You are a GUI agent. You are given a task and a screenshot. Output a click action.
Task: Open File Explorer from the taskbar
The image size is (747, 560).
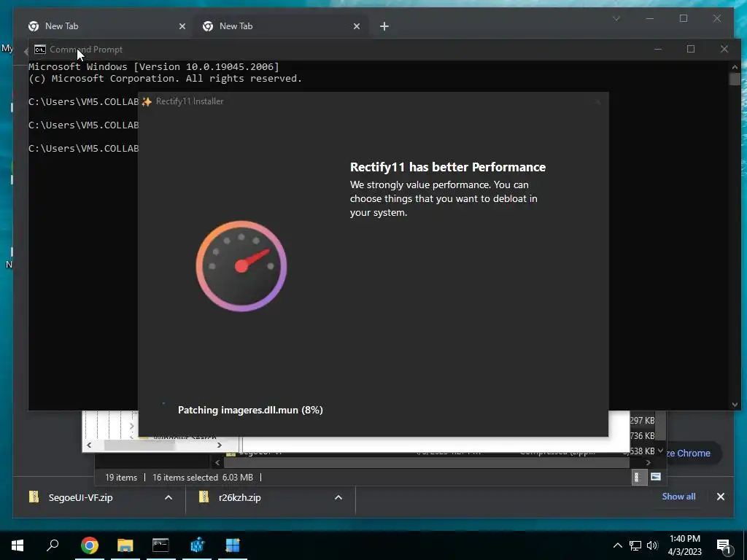(125, 545)
